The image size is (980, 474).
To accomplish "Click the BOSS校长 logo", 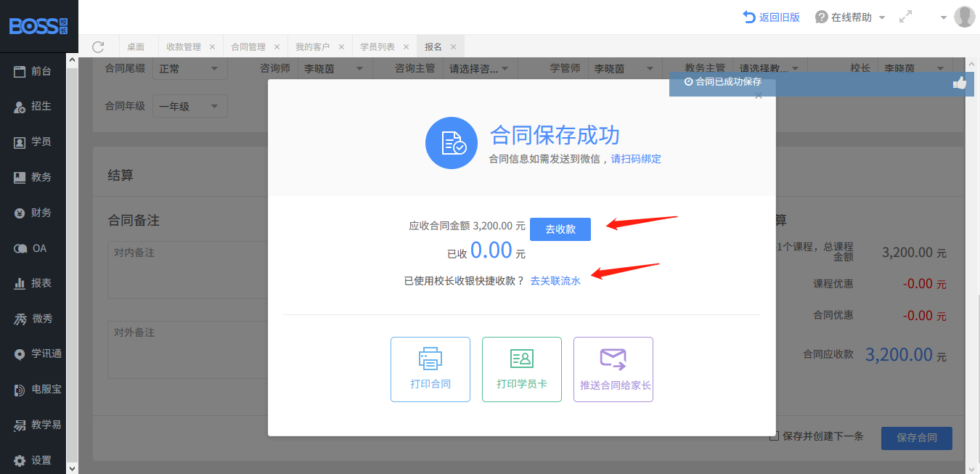I will (x=38, y=25).
